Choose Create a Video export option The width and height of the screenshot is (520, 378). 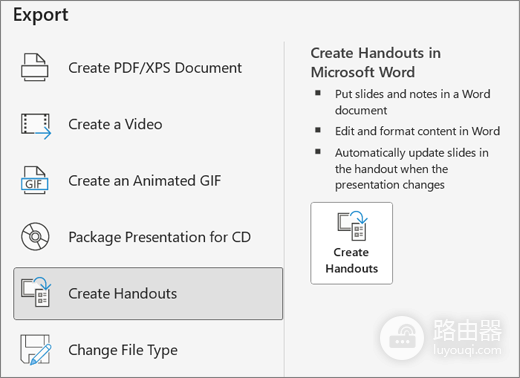[148, 124]
